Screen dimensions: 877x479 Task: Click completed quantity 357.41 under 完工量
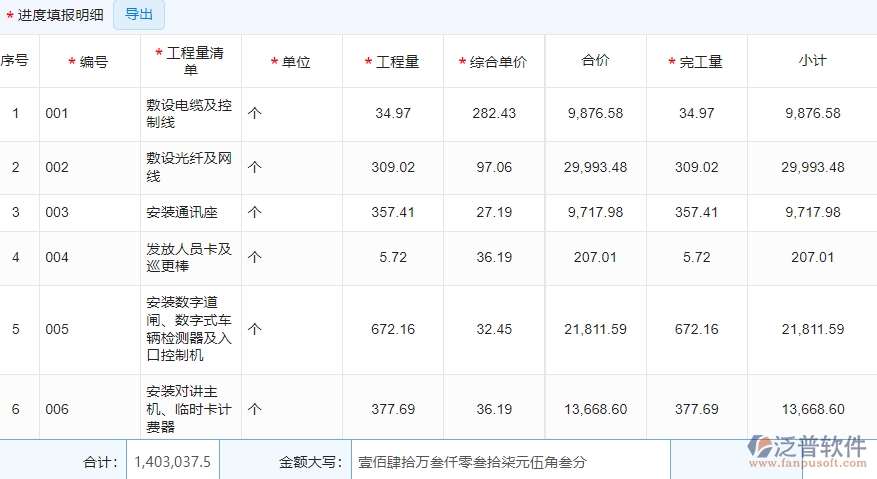pyautogui.click(x=696, y=213)
